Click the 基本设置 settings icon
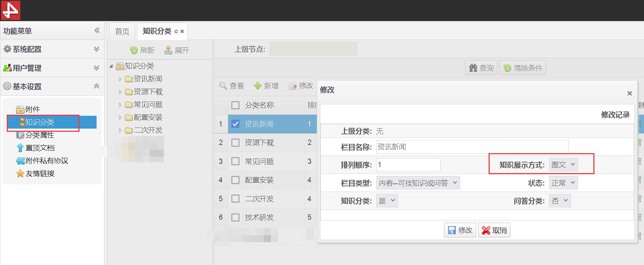 coord(7,86)
